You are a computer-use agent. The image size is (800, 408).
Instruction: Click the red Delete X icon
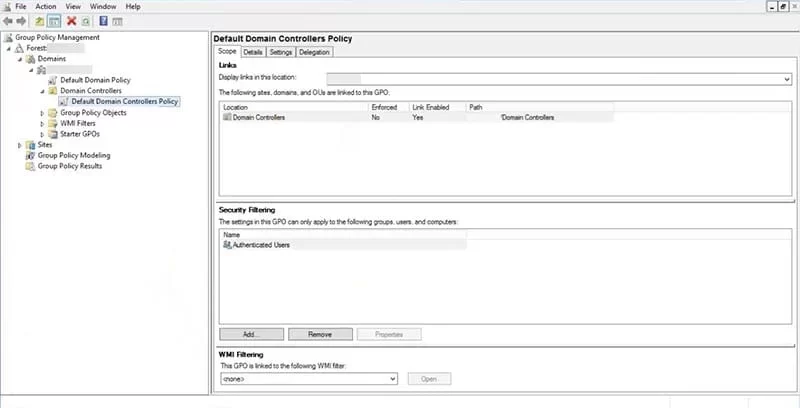[x=72, y=21]
